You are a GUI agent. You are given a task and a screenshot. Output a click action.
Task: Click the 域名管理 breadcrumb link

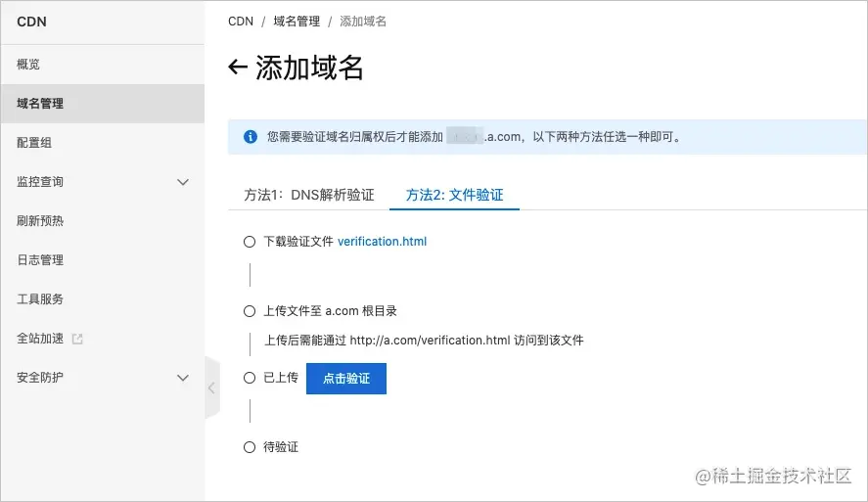(297, 22)
